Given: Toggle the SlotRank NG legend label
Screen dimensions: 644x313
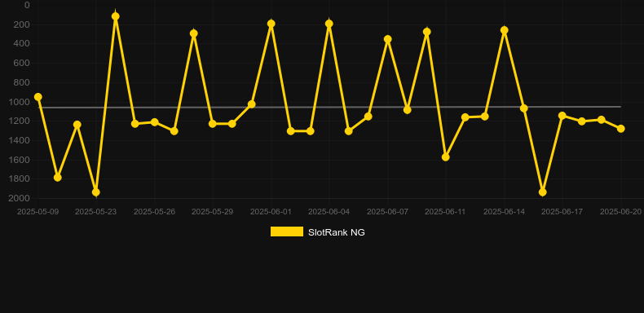Looking at the screenshot, I should coord(337,232).
